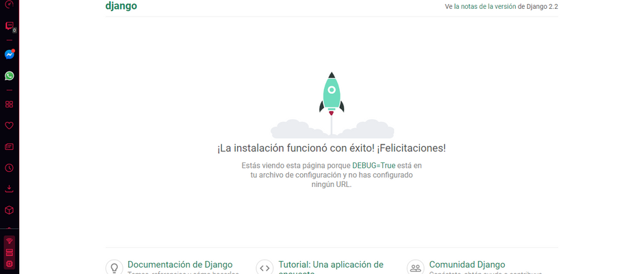Open downloads sidebar icon

coord(9,189)
